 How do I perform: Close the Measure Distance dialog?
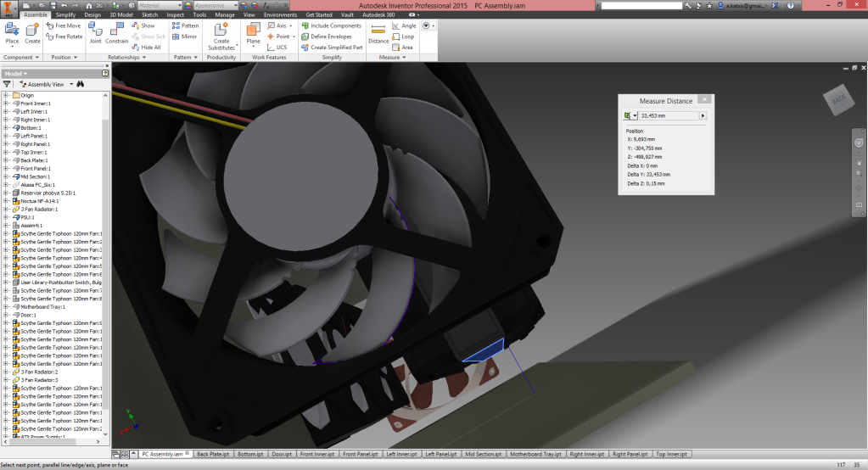[x=704, y=99]
